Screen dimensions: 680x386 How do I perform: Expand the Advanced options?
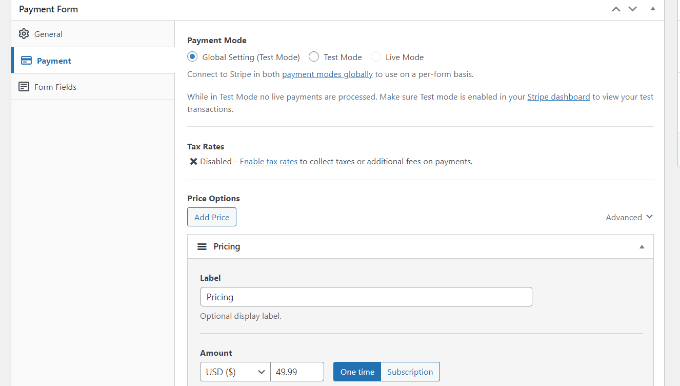[629, 217]
